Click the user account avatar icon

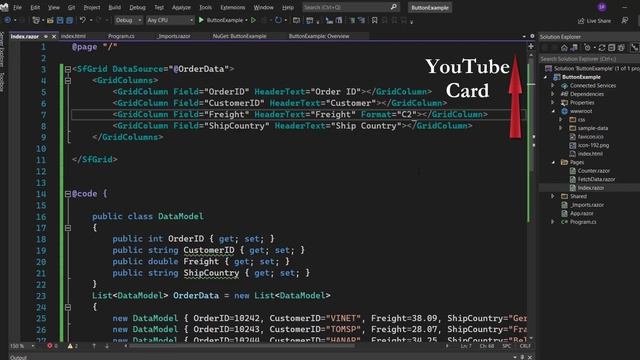point(602,7)
